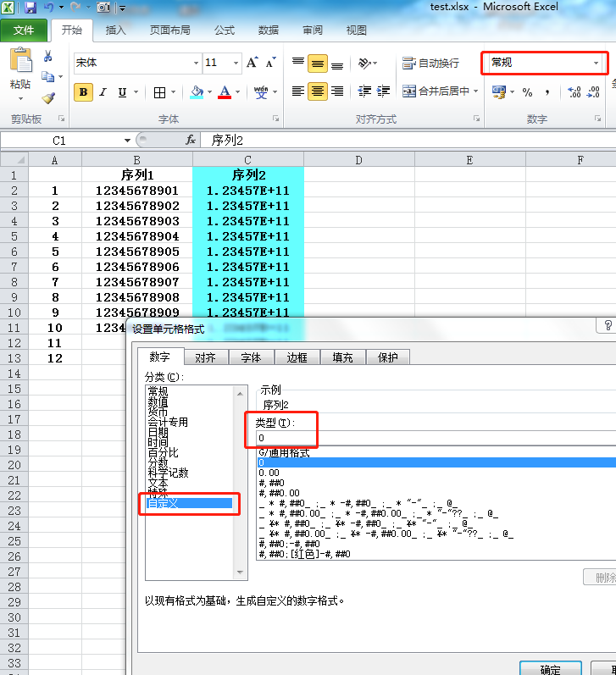This screenshot has height=675, width=616.
Task: Click the fx insert function button
Action: click(191, 140)
